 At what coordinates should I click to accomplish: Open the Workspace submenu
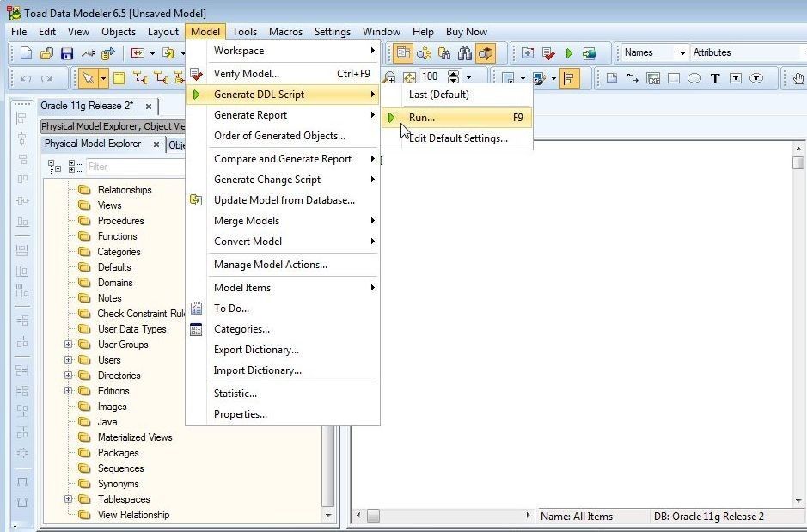[x=283, y=51]
